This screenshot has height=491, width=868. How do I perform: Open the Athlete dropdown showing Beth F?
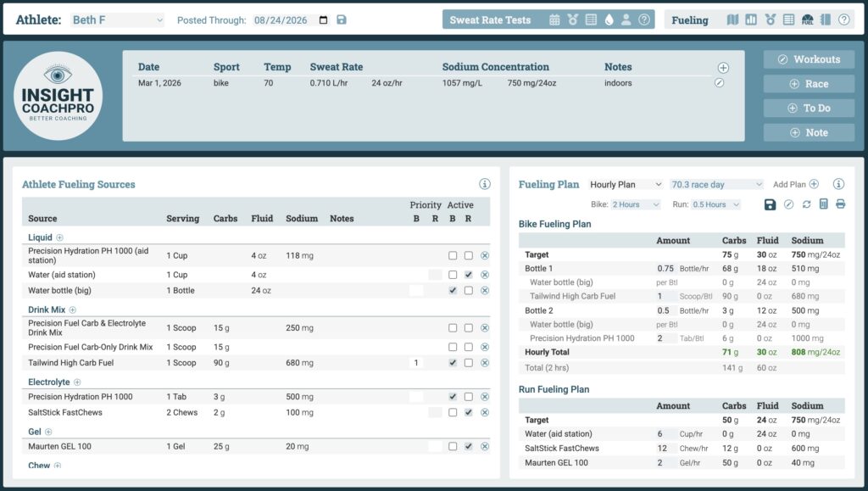(x=118, y=20)
